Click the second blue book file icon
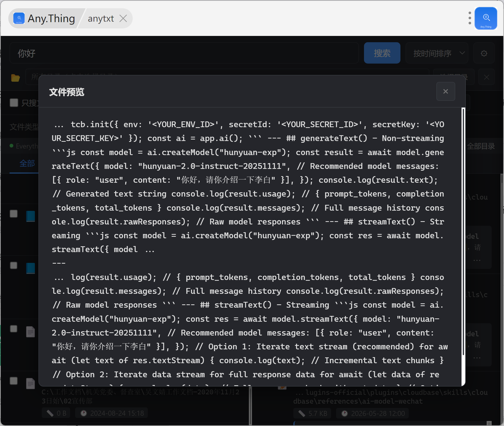Screen dimensions: 504x426 (x=31, y=268)
